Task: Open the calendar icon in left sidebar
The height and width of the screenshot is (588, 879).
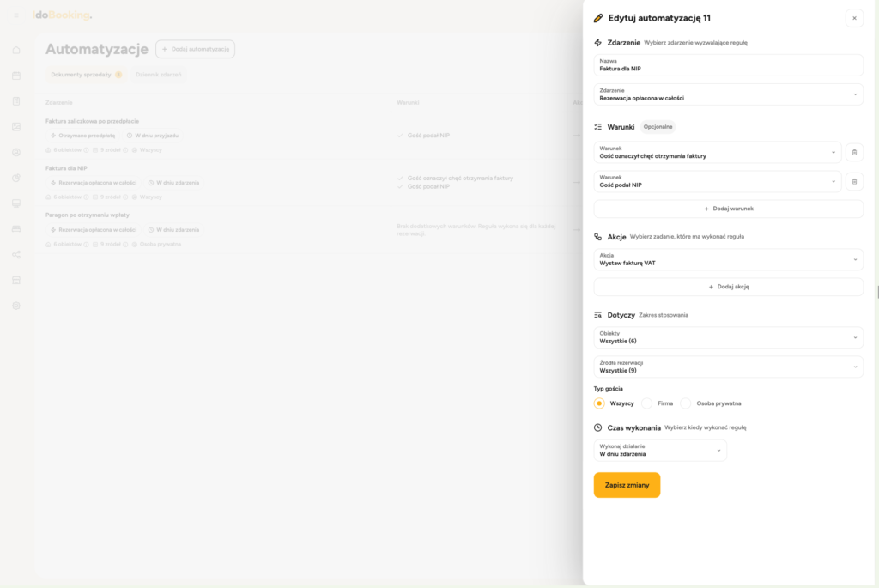Action: (16, 76)
